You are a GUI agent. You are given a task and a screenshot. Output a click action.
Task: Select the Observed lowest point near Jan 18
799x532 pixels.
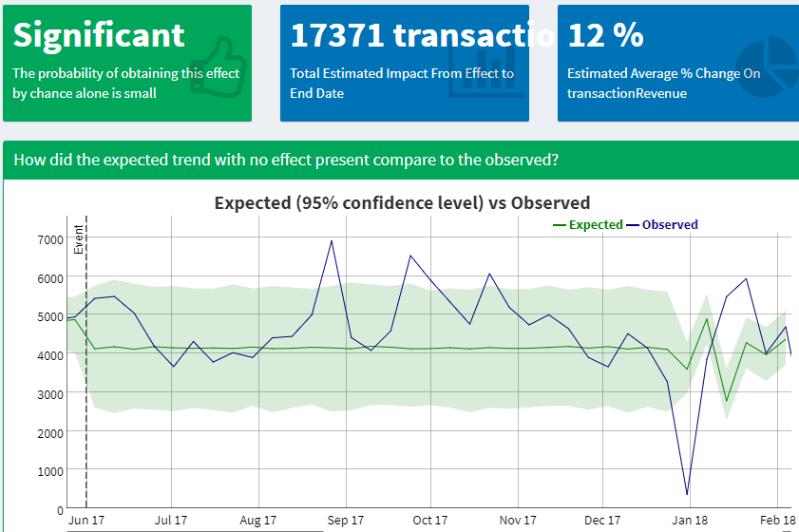point(688,494)
